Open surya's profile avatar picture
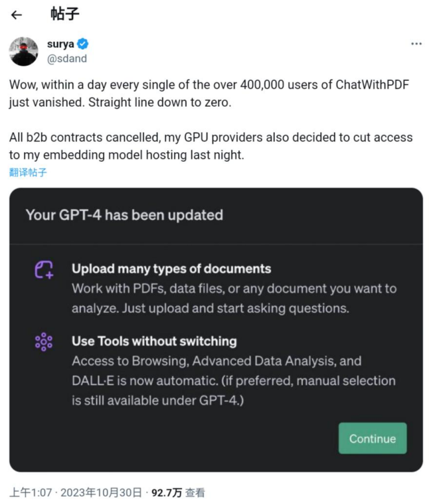429x504 pixels. [x=23, y=51]
